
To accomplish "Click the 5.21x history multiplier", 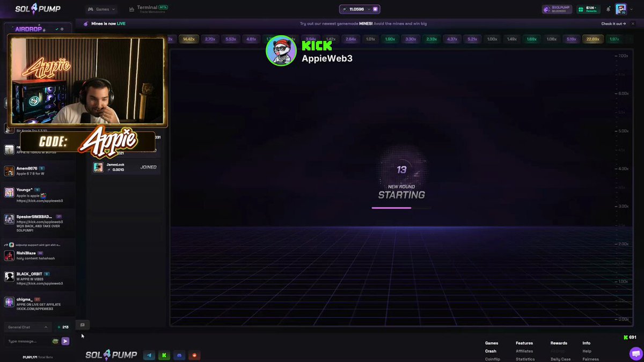I will tap(472, 39).
